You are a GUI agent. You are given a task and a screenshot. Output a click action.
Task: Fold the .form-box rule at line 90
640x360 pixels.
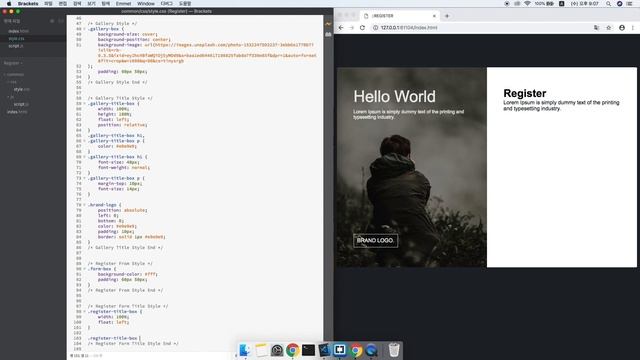click(84, 269)
